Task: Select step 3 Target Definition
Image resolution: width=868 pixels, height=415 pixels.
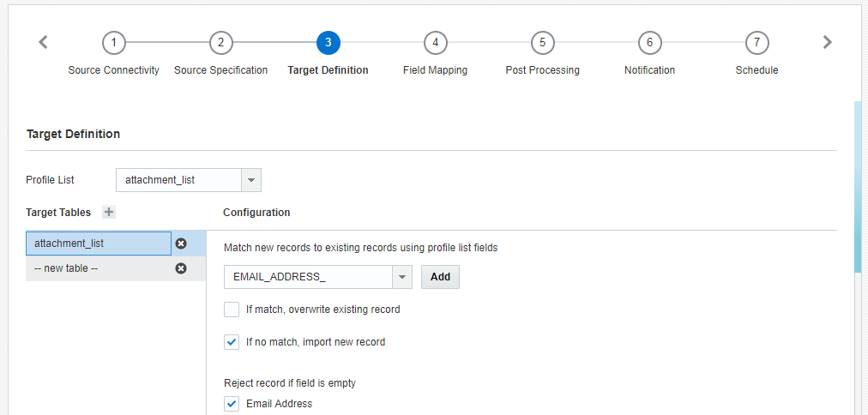Action: pyautogui.click(x=329, y=43)
